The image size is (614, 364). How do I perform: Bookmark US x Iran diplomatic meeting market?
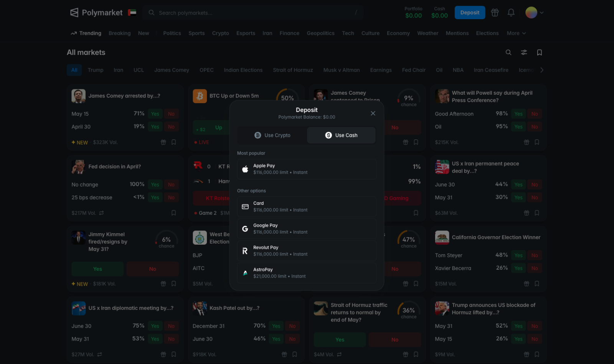click(x=174, y=354)
